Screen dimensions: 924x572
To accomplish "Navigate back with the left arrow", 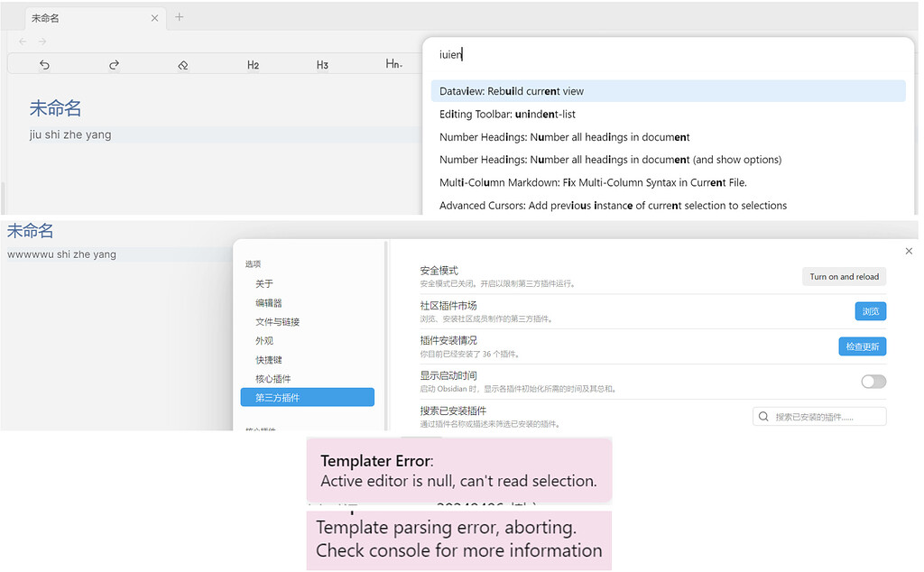I will tap(23, 42).
